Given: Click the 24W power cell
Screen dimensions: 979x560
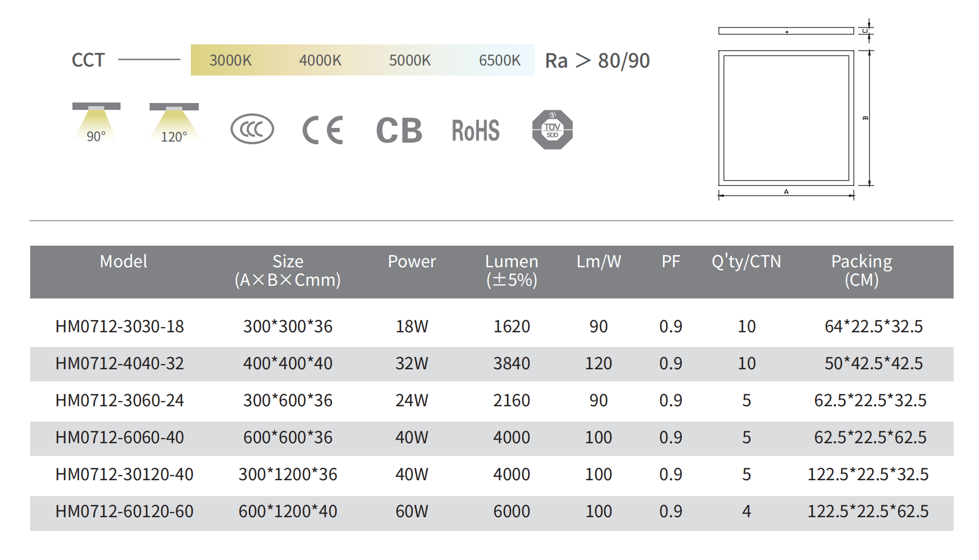Looking at the screenshot, I should tap(412, 400).
